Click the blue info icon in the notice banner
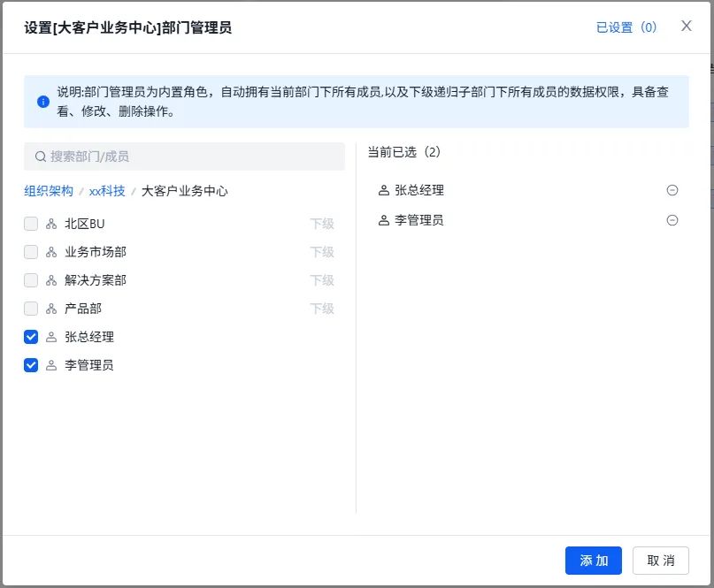 click(x=42, y=101)
